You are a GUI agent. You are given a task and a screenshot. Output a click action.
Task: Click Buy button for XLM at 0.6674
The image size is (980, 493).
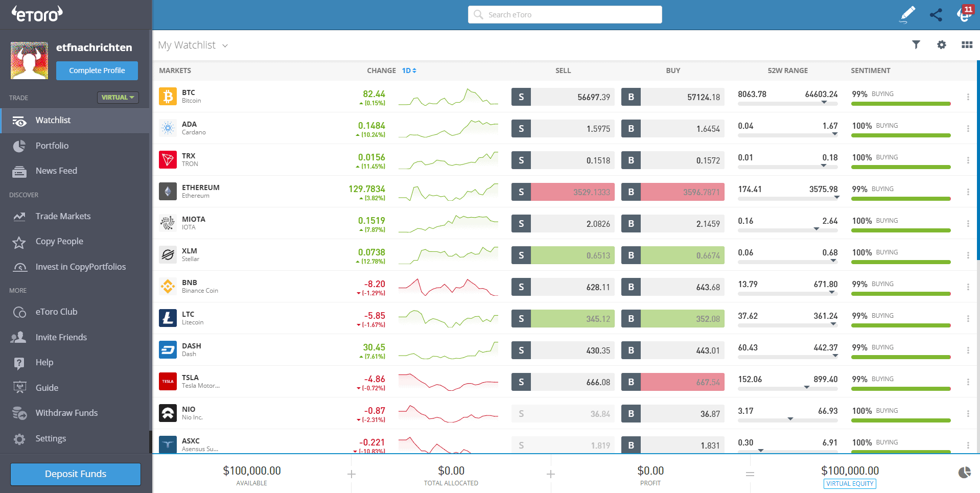coord(673,255)
